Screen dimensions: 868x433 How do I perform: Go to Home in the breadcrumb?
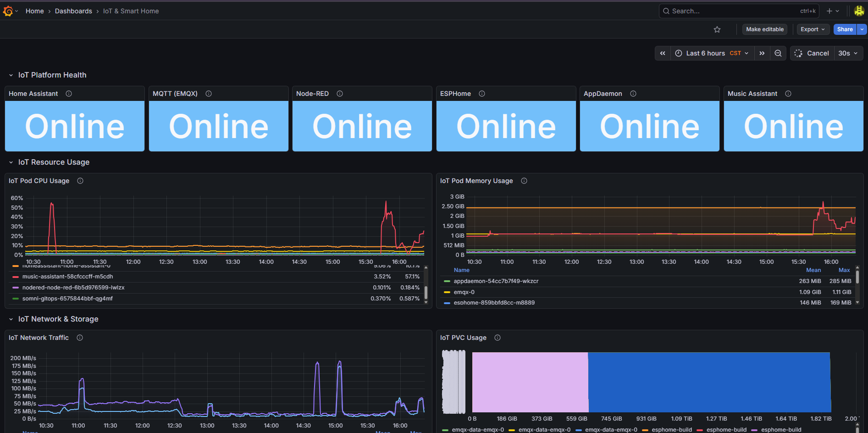coord(34,11)
